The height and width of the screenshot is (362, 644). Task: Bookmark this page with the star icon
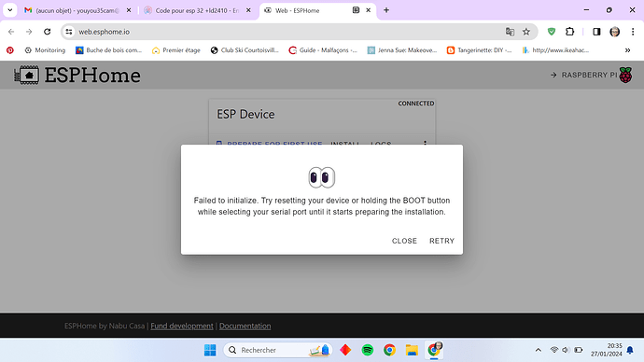(526, 32)
